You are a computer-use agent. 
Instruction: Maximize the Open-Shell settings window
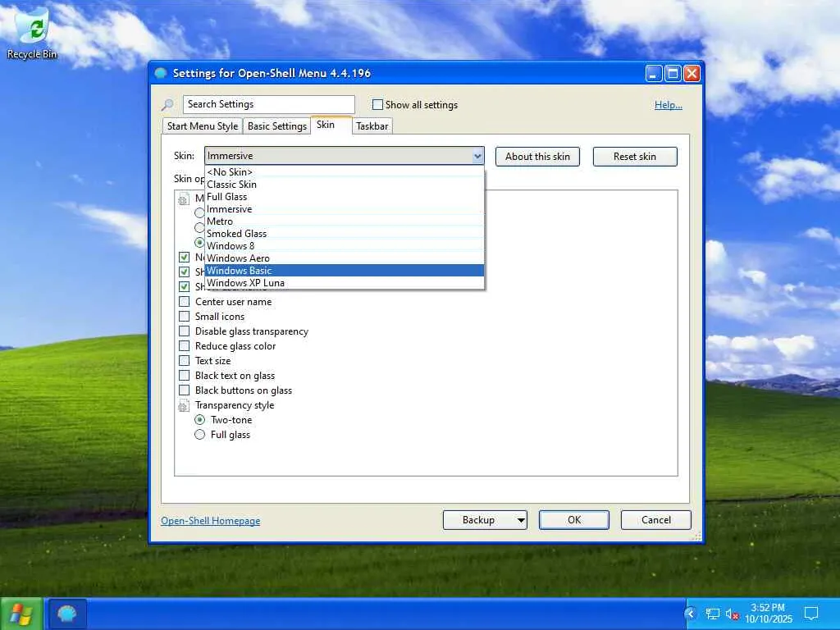[673, 73]
